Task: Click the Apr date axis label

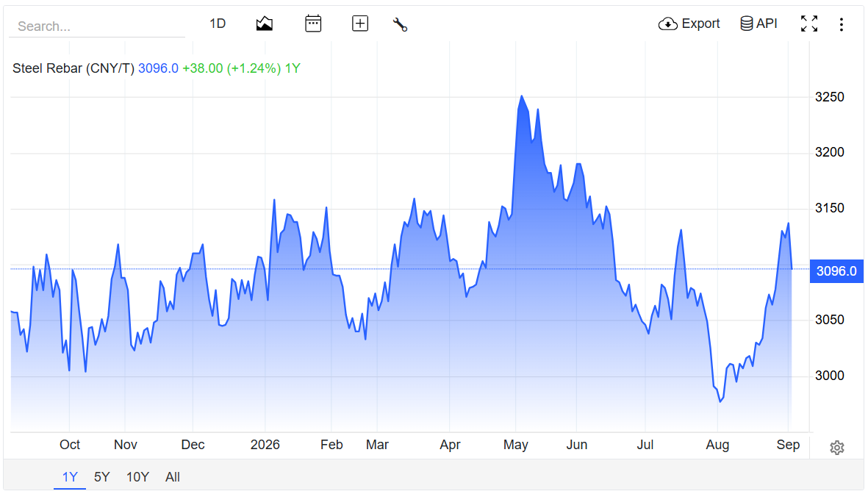Action: 450,445
